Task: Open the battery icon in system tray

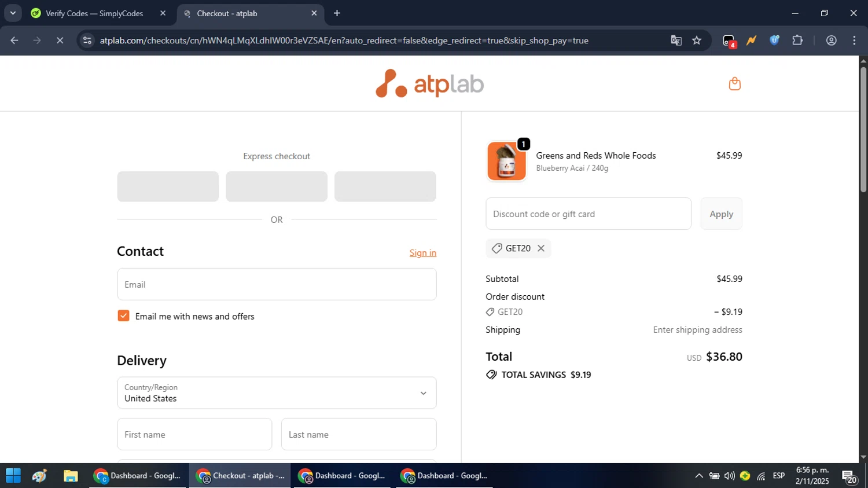Action: click(715, 476)
